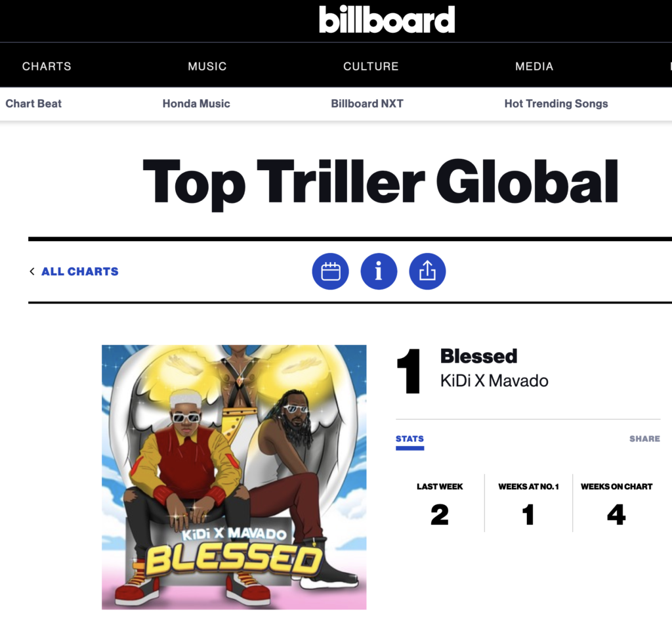Image resolution: width=672 pixels, height=620 pixels.
Task: Select the Stats tab
Action: 409,439
